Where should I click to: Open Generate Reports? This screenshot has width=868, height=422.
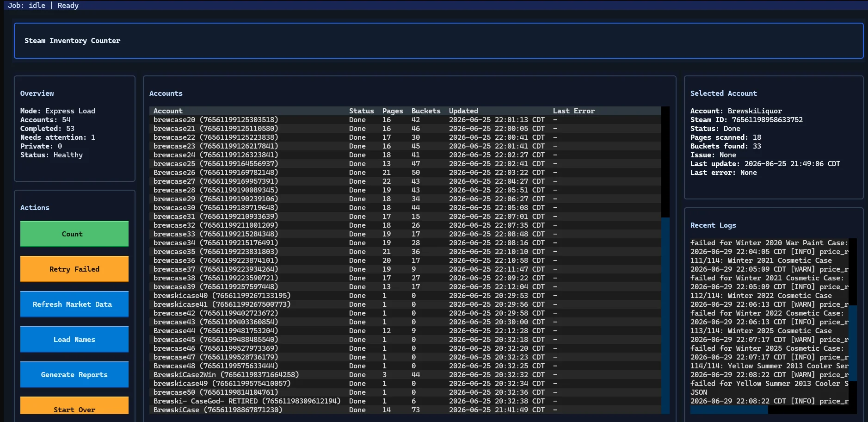[x=74, y=374]
